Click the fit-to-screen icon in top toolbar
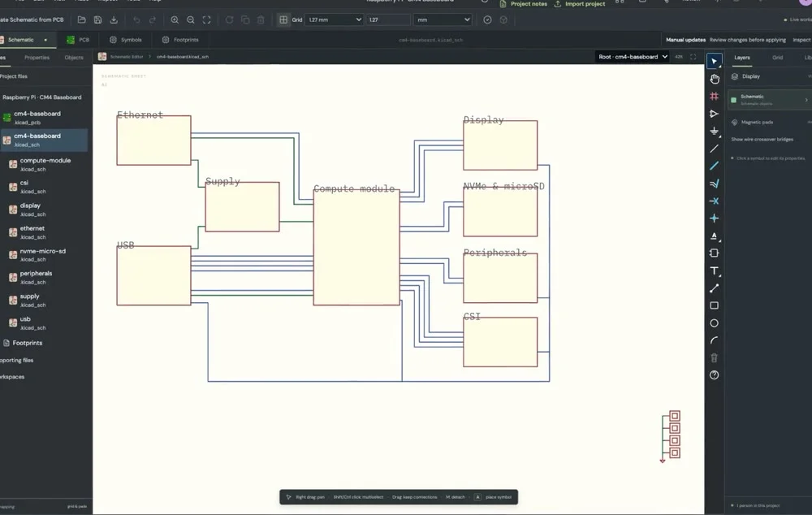The height and width of the screenshot is (515, 812). [206, 19]
